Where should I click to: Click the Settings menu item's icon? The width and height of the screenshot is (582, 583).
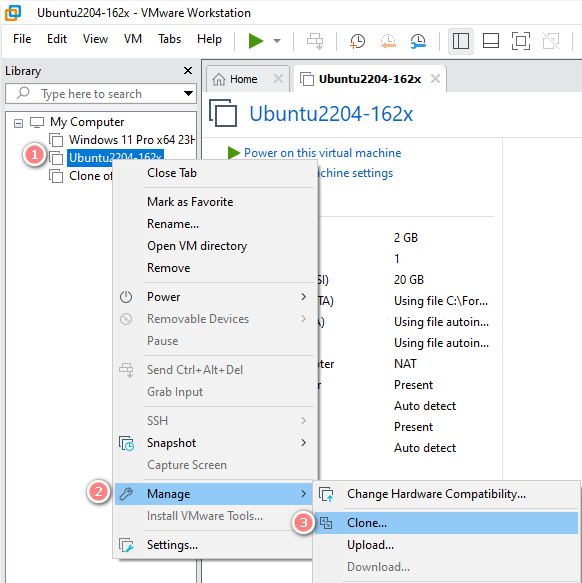click(126, 545)
